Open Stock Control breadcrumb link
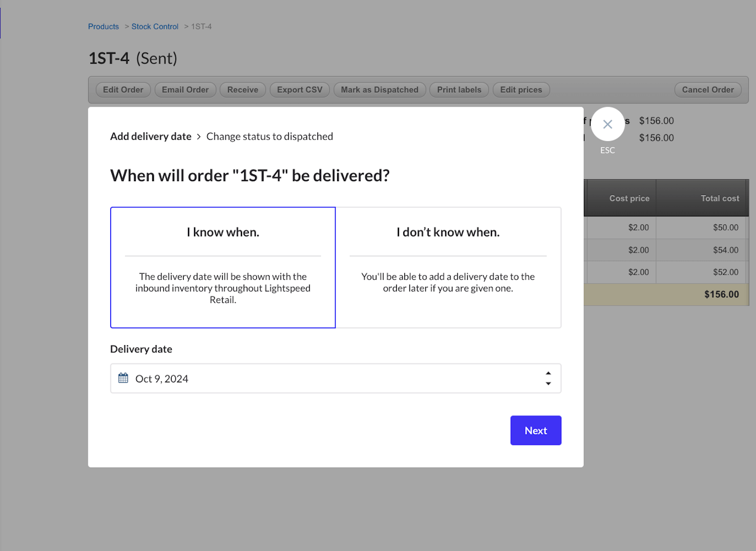 155,27
